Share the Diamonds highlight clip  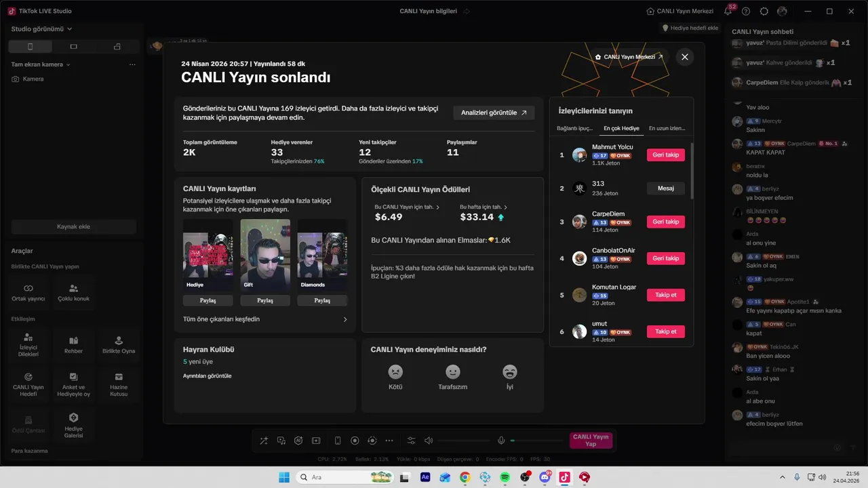click(x=322, y=300)
